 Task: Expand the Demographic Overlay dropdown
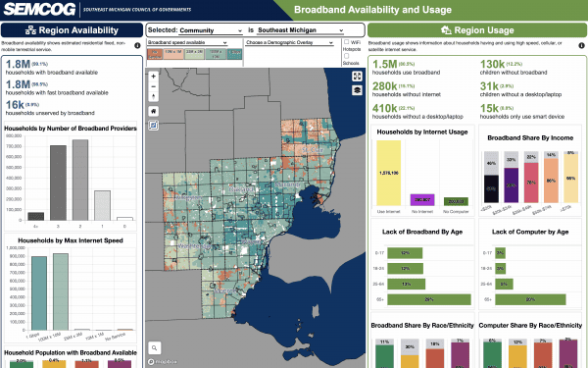point(289,42)
